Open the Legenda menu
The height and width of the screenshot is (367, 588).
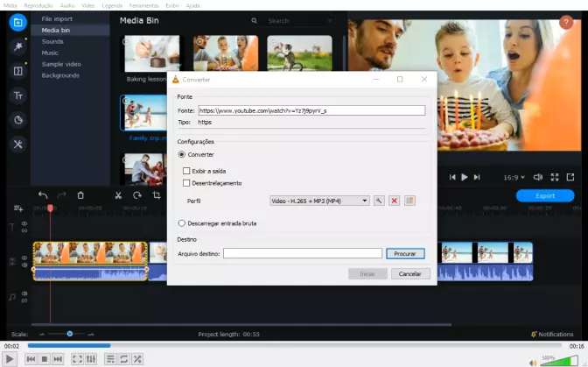(x=112, y=5)
